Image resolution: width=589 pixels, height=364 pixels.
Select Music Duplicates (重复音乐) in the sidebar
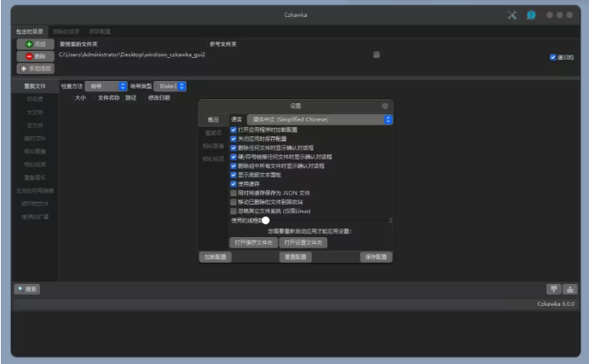[x=35, y=177]
